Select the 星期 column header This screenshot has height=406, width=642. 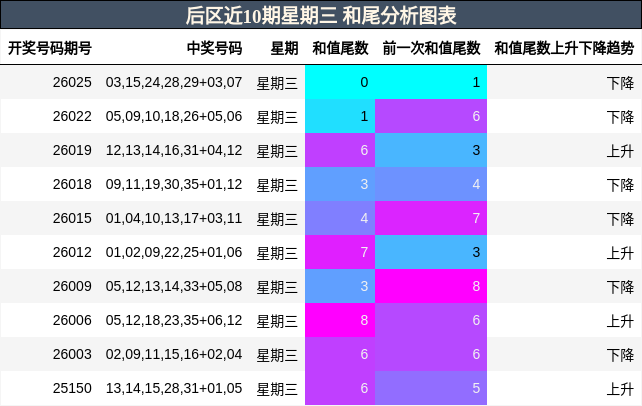pos(284,48)
